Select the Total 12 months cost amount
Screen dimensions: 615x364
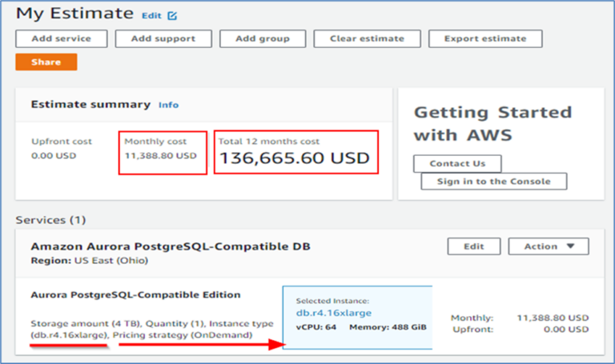pyautogui.click(x=295, y=158)
